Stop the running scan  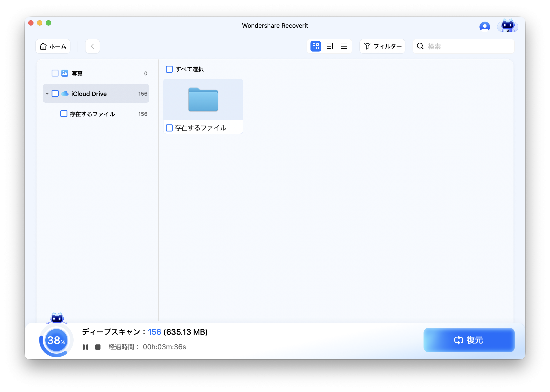[x=98, y=347]
